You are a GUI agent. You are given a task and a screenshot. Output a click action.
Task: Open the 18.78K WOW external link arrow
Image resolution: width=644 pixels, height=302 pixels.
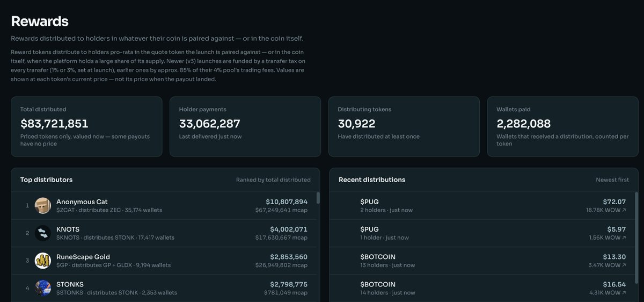pos(624,210)
